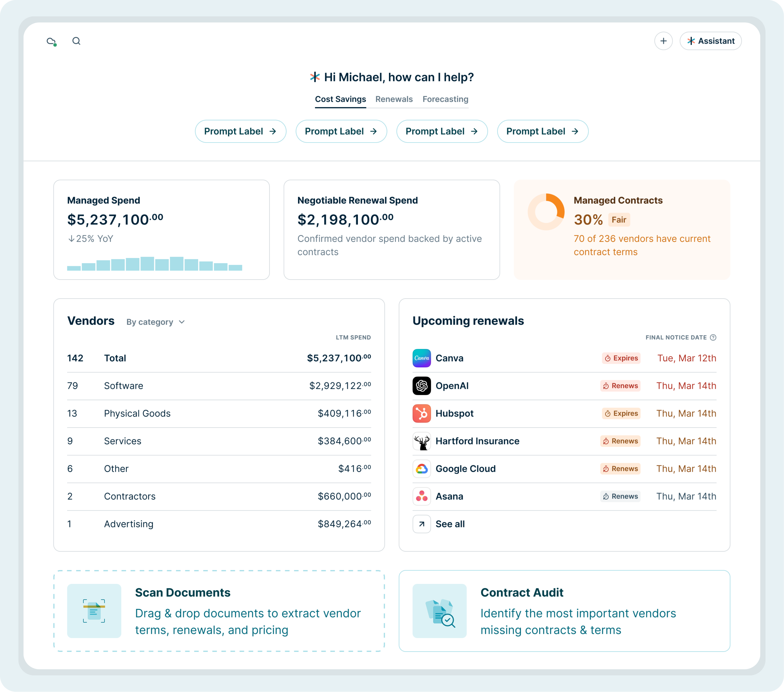
Task: Click the Renews badge on Asana row
Action: point(620,496)
